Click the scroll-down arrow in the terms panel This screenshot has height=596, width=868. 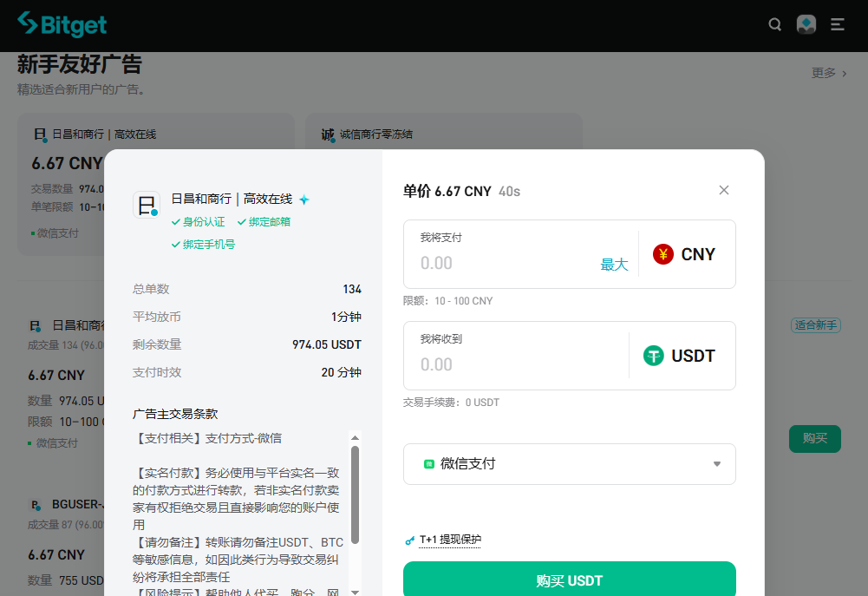click(356, 592)
